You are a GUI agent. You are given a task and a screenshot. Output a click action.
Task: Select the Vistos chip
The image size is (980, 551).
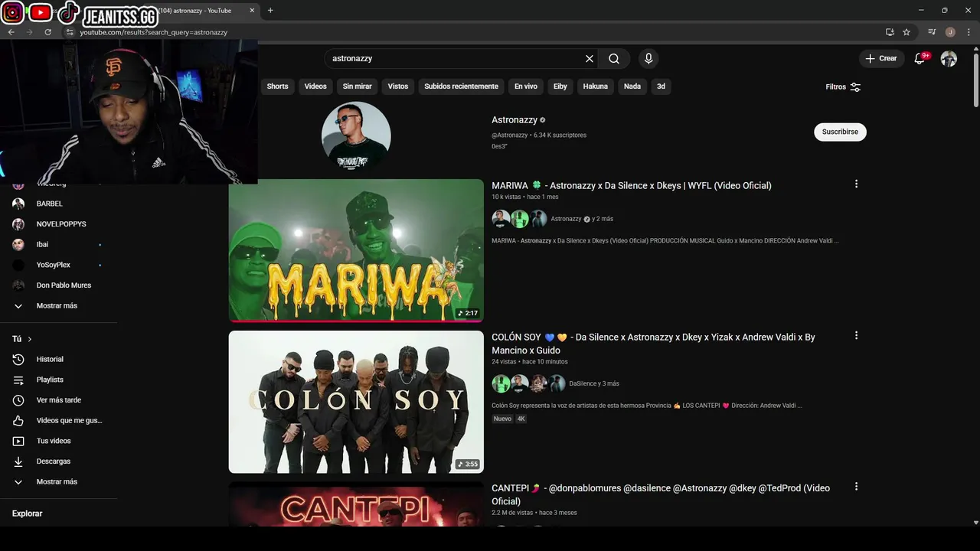click(398, 86)
